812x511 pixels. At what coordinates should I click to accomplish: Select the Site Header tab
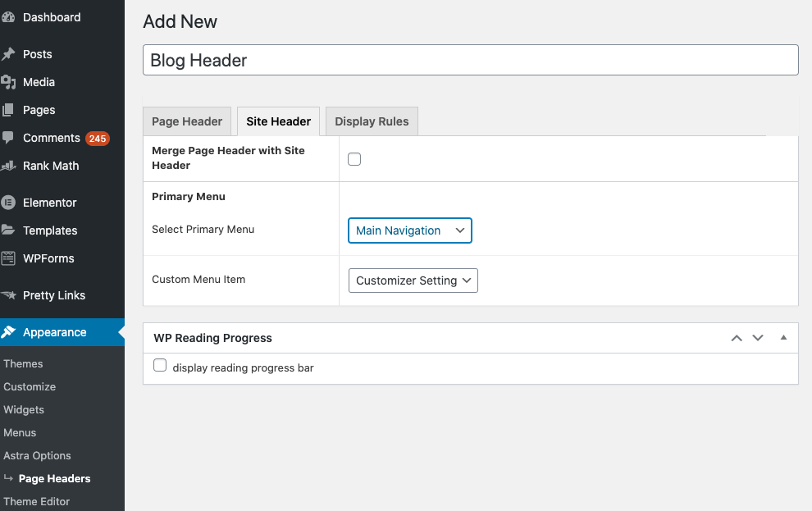279,121
